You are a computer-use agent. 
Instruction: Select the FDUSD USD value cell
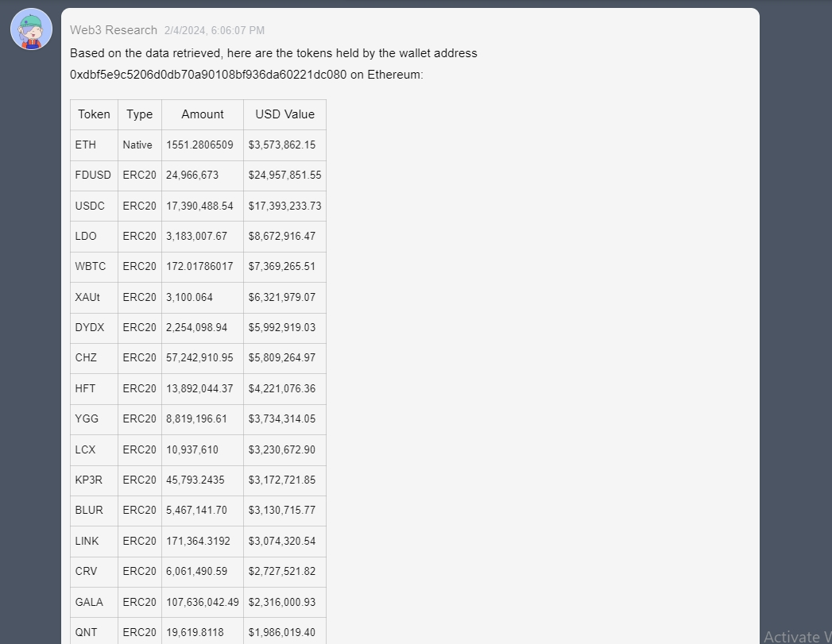tap(284, 175)
